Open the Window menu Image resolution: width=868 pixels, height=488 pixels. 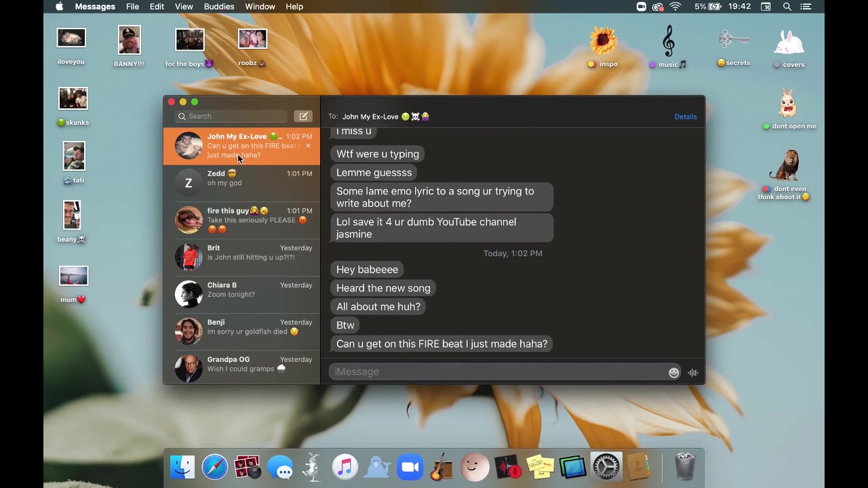(260, 6)
